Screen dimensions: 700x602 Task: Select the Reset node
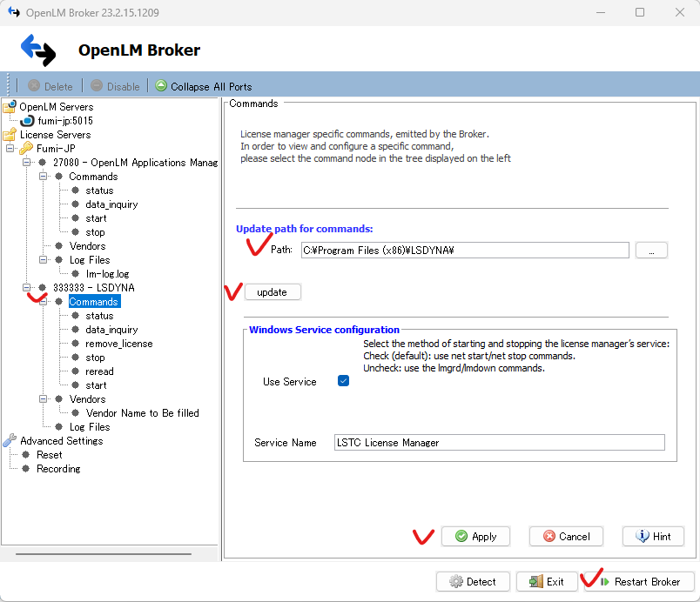(48, 454)
